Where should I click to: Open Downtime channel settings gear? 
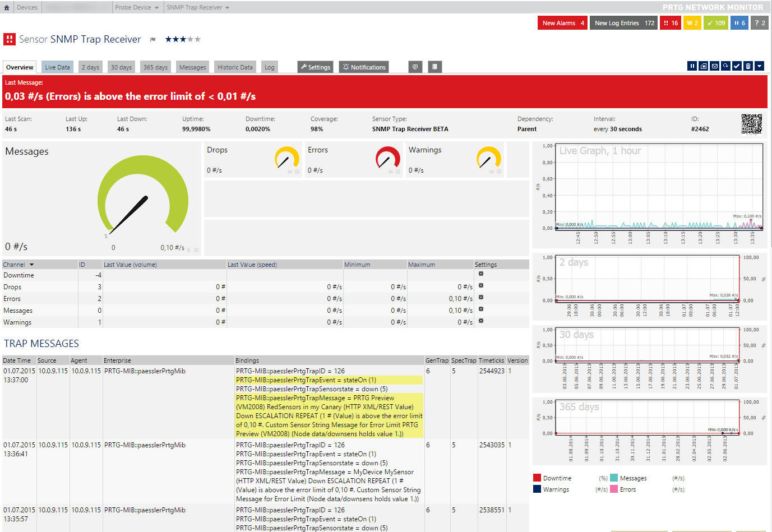point(481,274)
